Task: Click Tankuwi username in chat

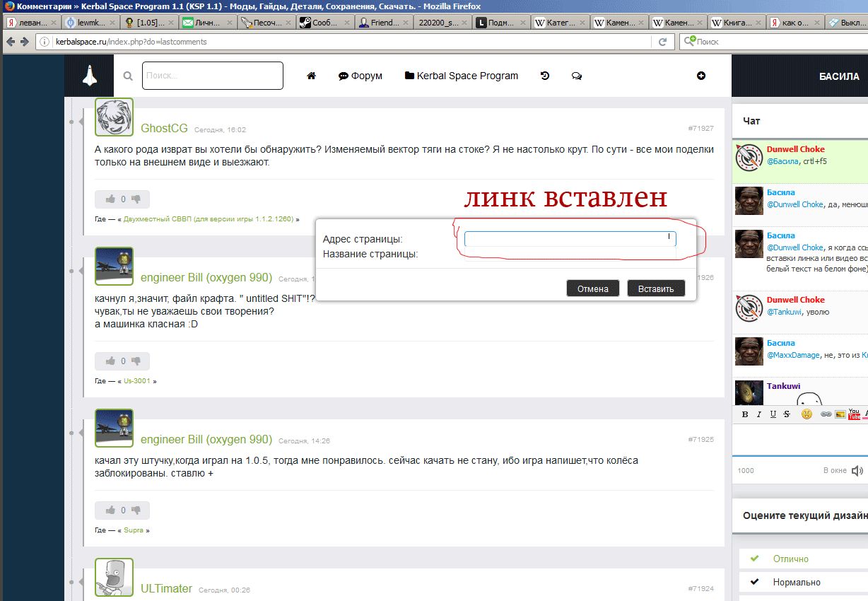Action: (x=785, y=386)
